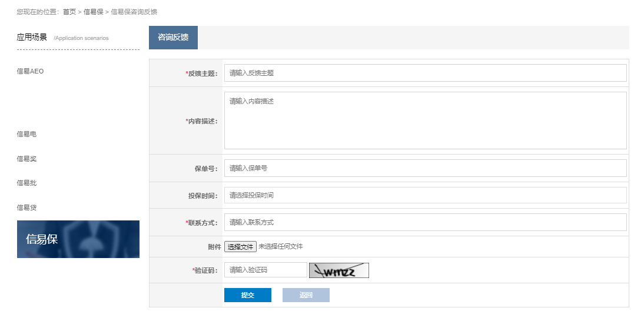The height and width of the screenshot is (318, 644).
Task: Click the 验证码 field label
Action: [x=205, y=271]
